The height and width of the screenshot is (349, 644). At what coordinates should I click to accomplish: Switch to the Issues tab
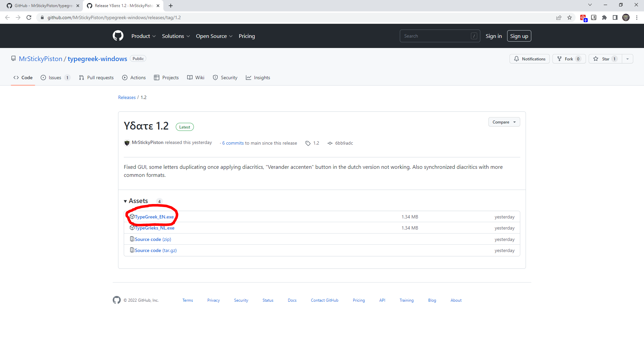click(x=54, y=78)
